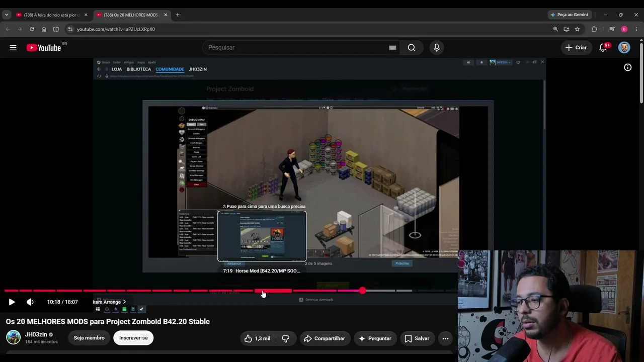Click the video title text
Viewport: 644px width, 362px height.
pyautogui.click(x=108, y=321)
